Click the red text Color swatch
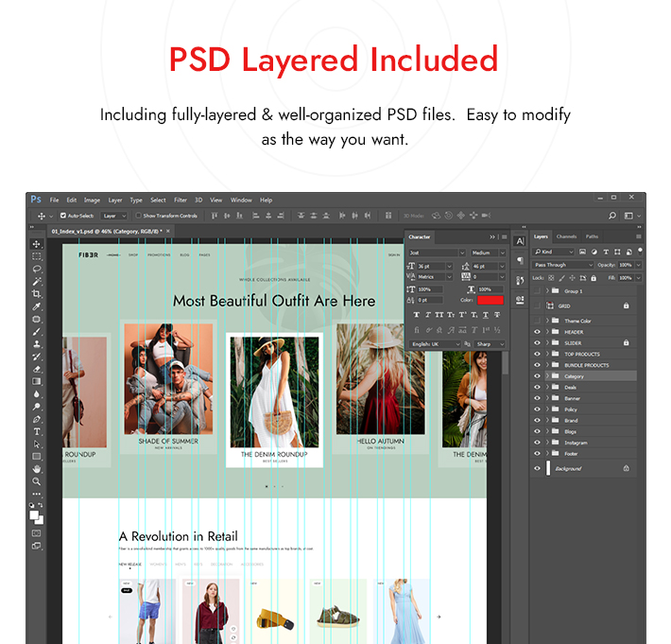Image resolution: width=671 pixels, height=644 pixels. point(490,300)
